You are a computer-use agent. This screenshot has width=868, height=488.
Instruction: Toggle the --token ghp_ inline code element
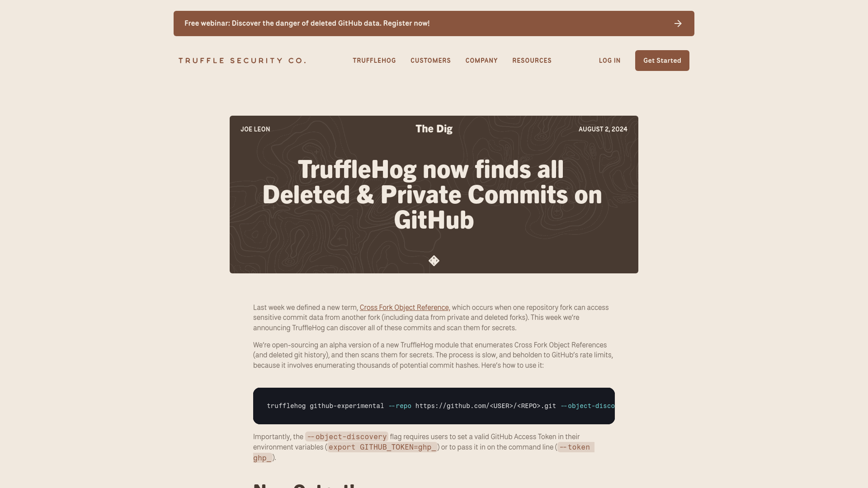click(423, 452)
